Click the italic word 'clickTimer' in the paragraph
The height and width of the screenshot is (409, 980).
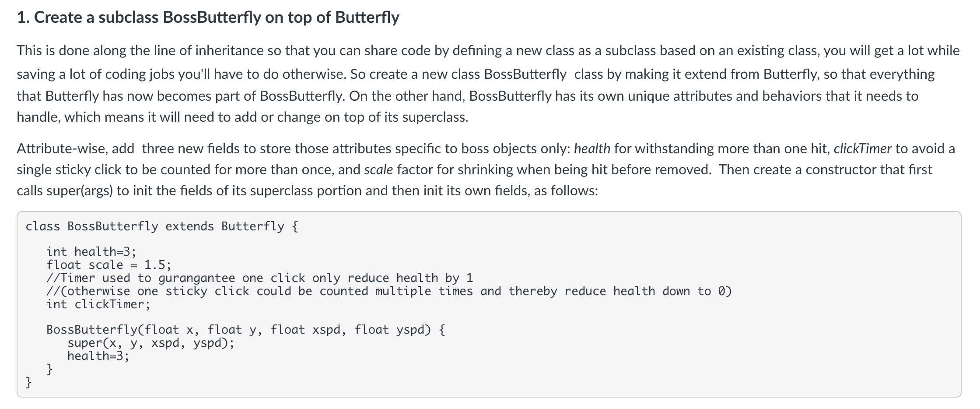click(862, 149)
